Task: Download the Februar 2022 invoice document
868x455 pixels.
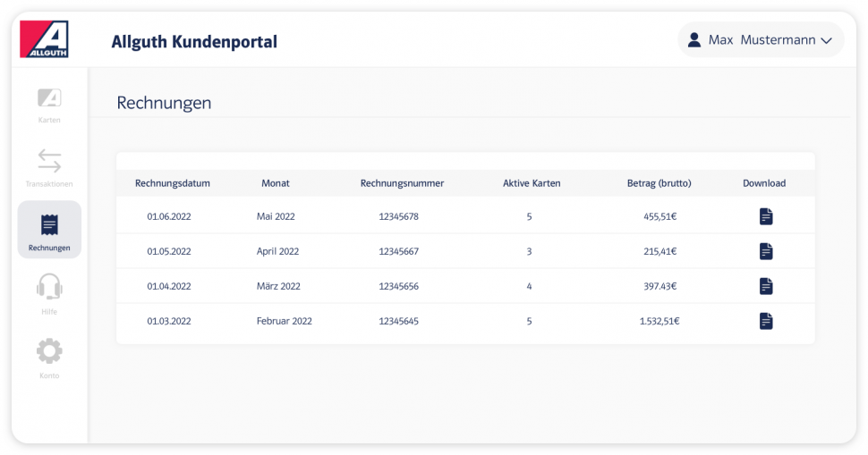Action: click(x=765, y=321)
